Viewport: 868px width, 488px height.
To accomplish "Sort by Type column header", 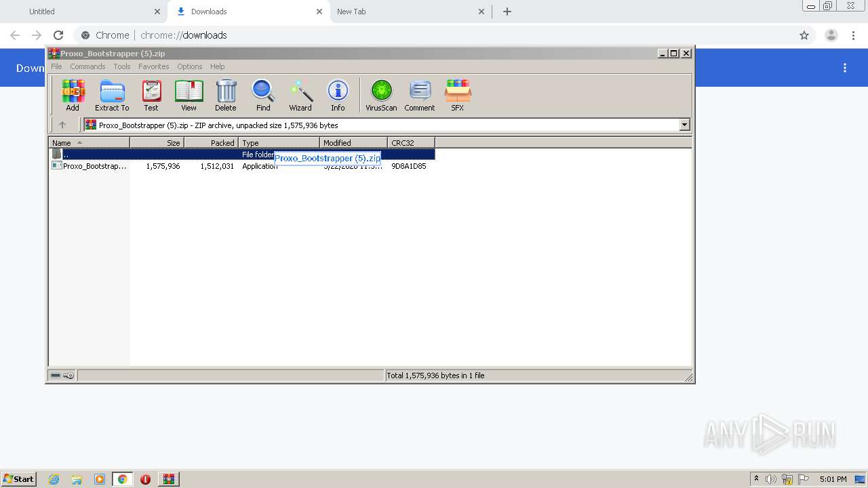I will coord(279,142).
